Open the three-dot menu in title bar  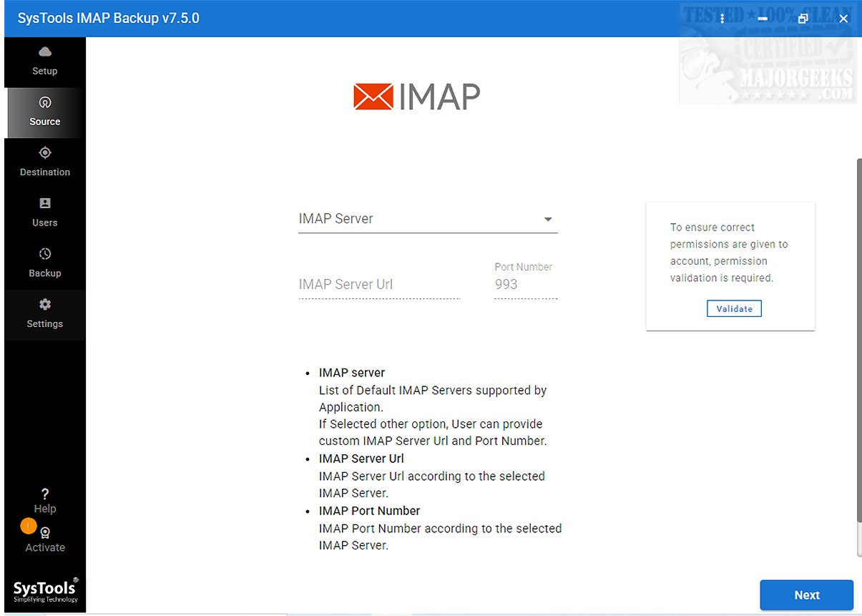[723, 19]
